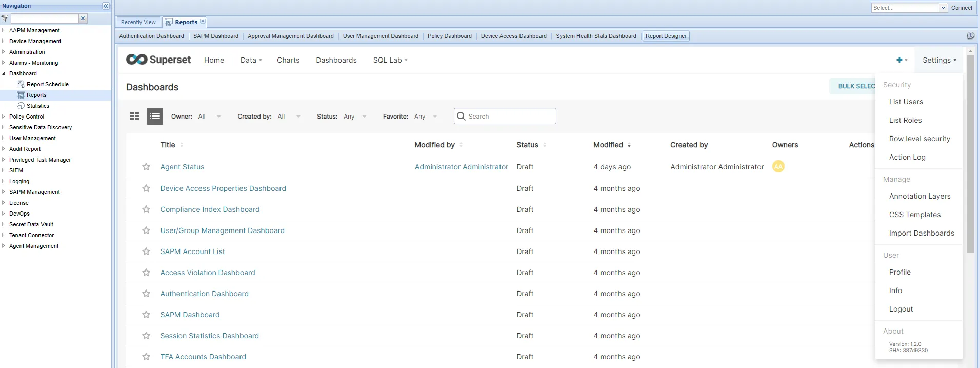Close the Reports tab with X

tap(203, 21)
